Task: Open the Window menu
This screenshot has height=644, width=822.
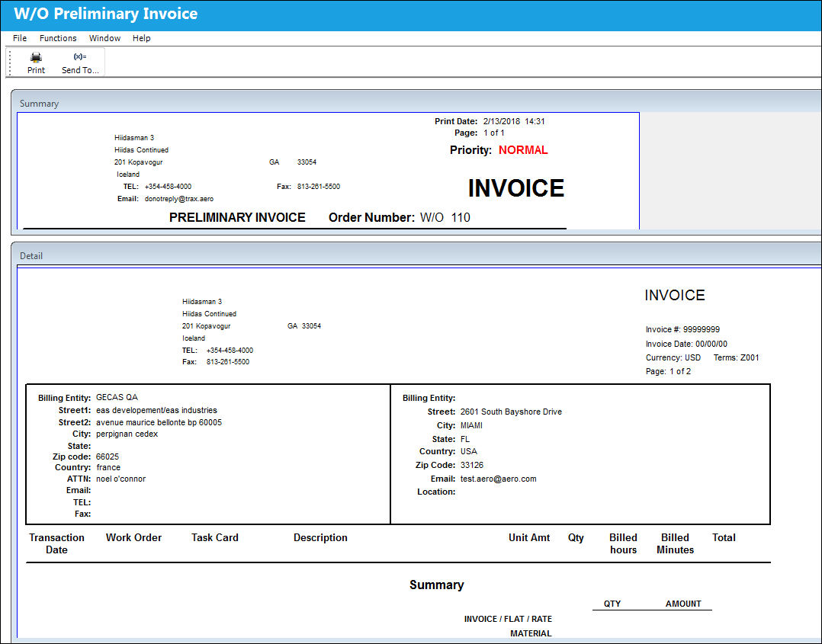Action: (x=104, y=38)
